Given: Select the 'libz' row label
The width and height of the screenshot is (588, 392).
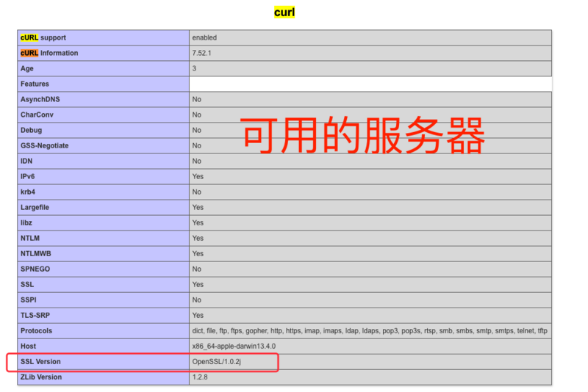Looking at the screenshot, I should [x=26, y=222].
